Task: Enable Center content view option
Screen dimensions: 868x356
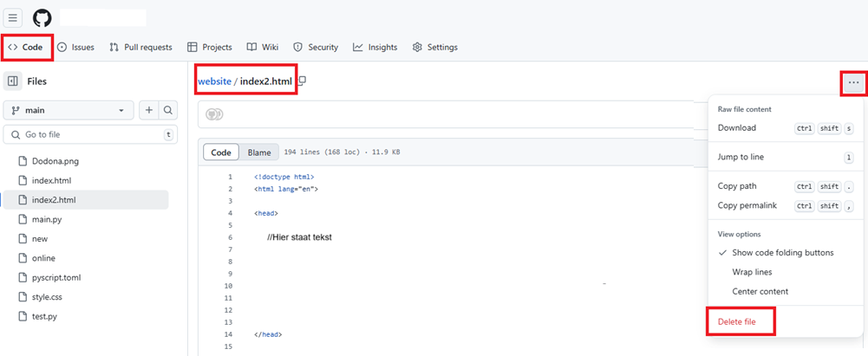Action: (760, 291)
